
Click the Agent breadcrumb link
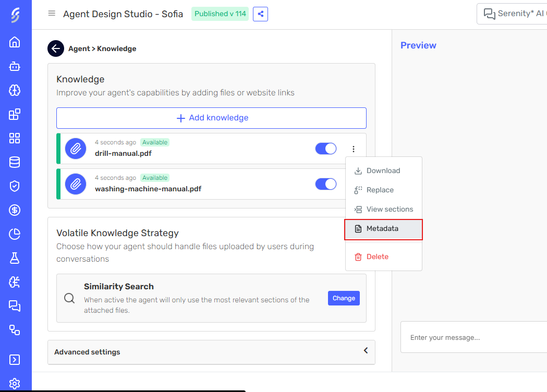click(x=79, y=49)
